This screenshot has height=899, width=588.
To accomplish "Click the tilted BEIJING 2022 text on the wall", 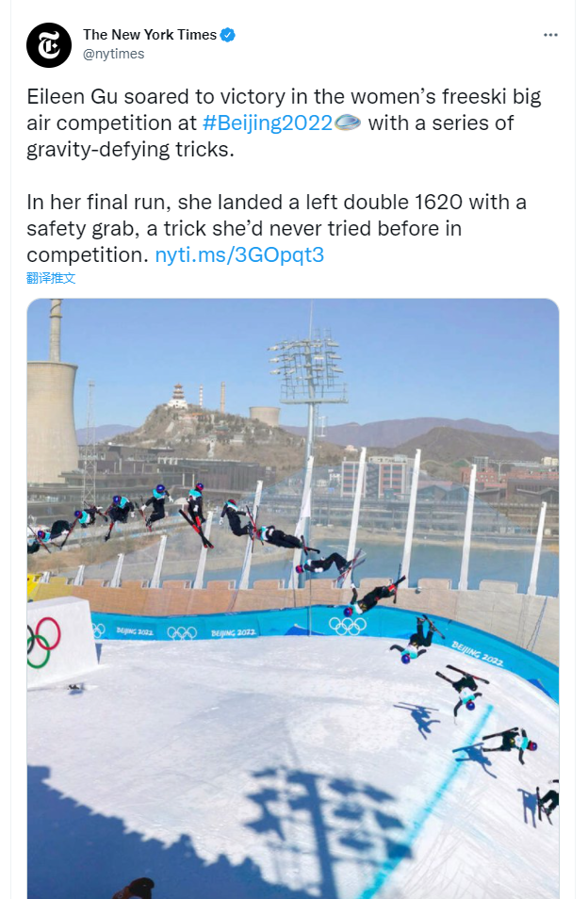I will pyautogui.click(x=478, y=654).
